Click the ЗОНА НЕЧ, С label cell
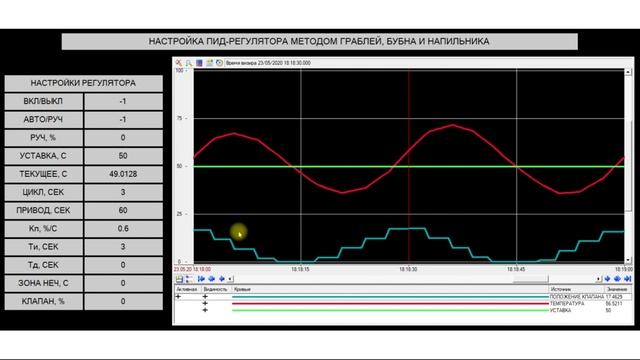Screen dimensions: 640x360 (44, 283)
